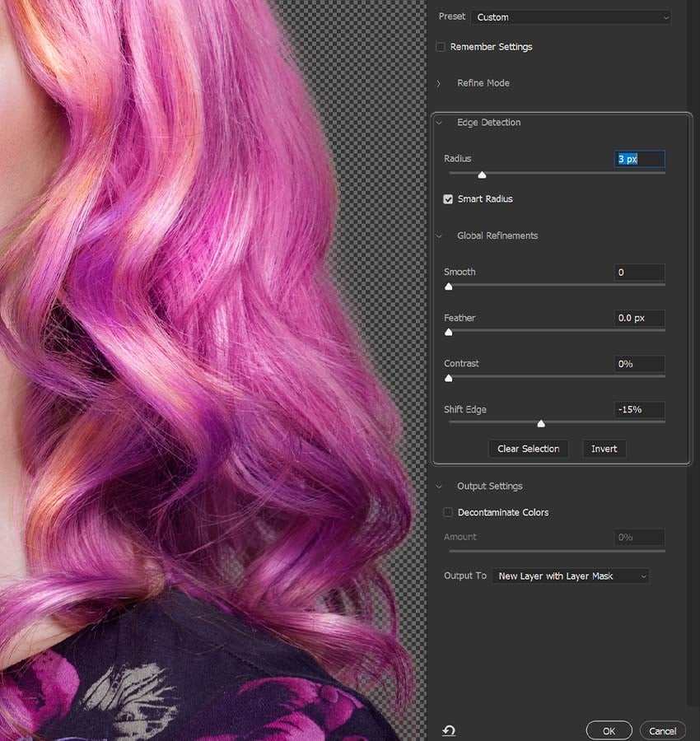Select the Smooth value field
700x741 pixels.
(640, 272)
